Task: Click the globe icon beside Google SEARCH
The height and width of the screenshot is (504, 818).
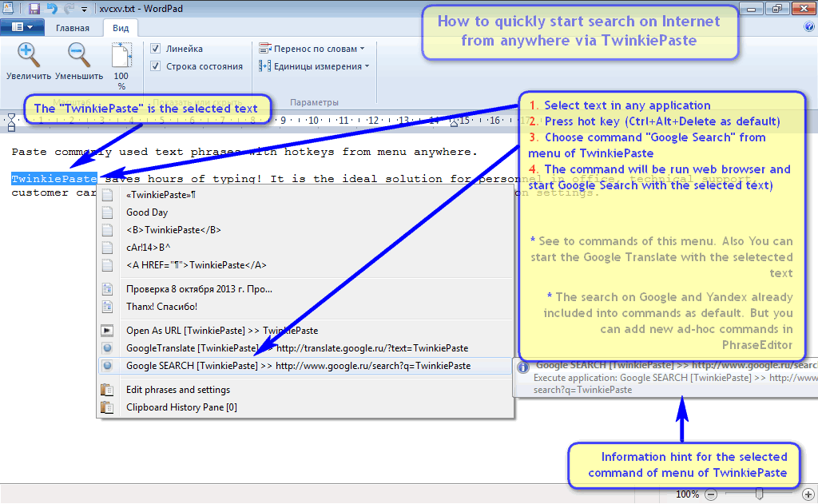Action: [x=108, y=366]
